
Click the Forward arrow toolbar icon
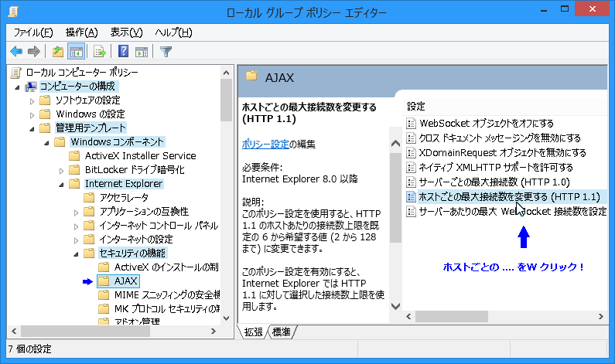[34, 51]
